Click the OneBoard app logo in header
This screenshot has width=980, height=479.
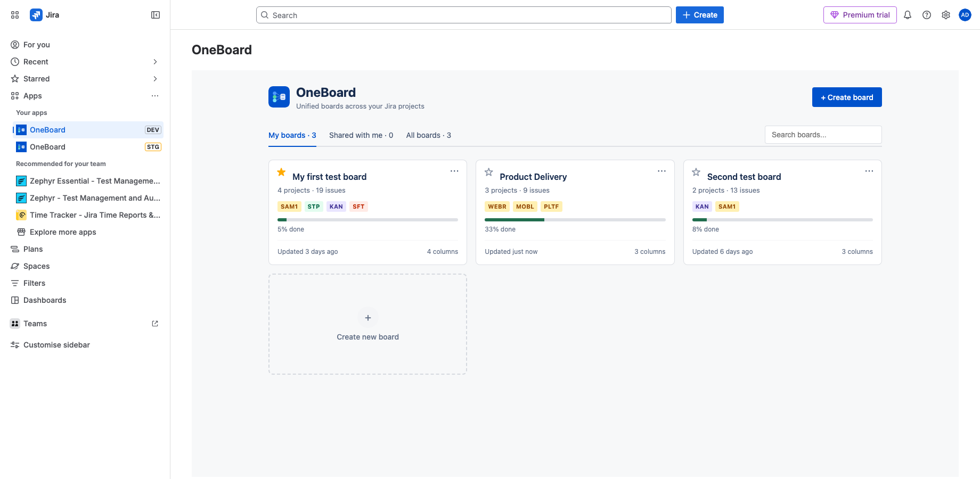click(279, 97)
